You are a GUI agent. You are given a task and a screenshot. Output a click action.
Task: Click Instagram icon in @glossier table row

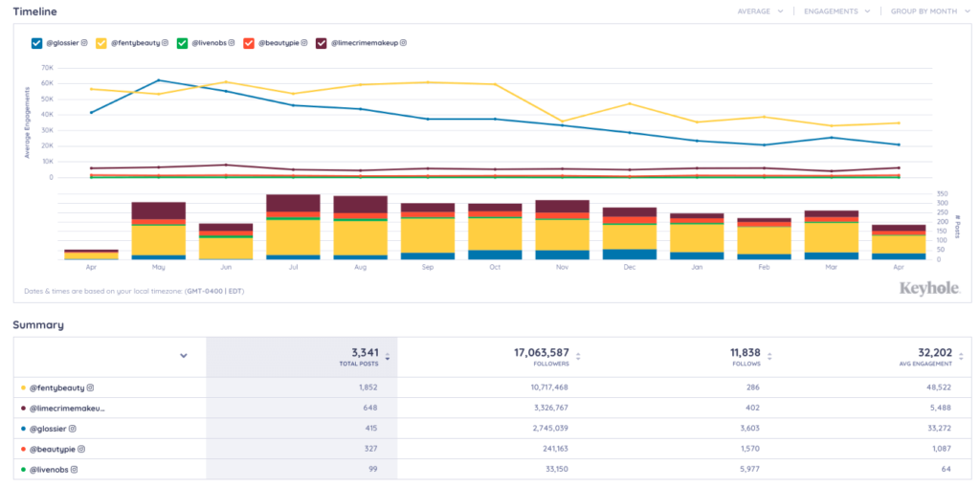(72, 429)
